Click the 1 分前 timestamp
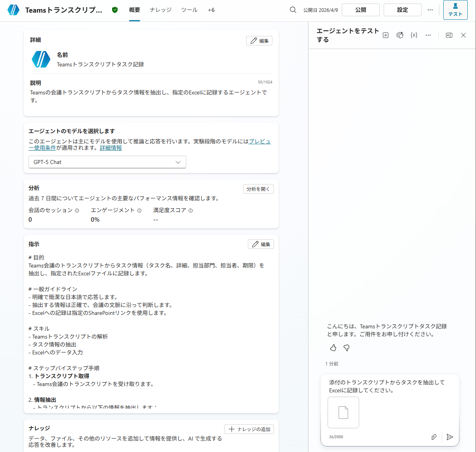The height and width of the screenshot is (452, 476). pos(332,364)
